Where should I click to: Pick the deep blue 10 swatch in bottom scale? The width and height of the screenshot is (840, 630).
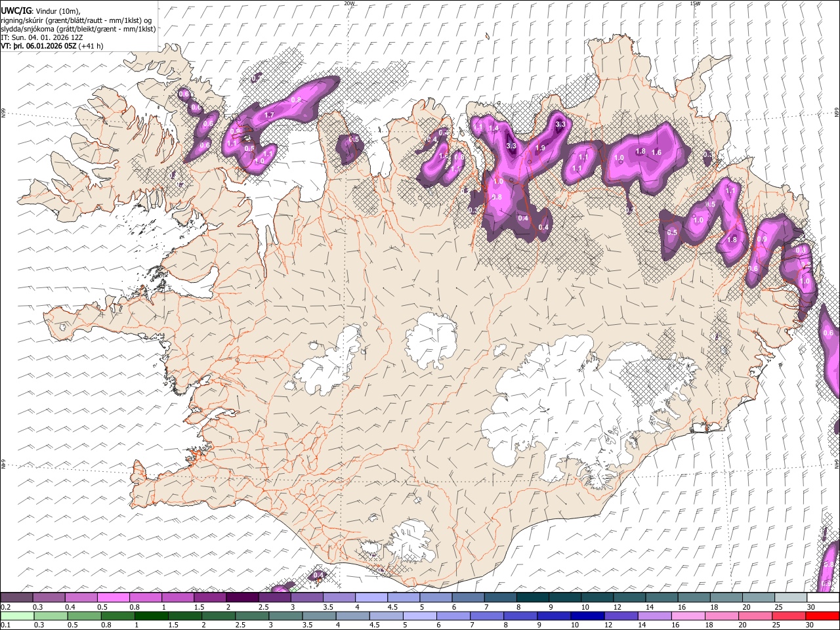[587, 616]
